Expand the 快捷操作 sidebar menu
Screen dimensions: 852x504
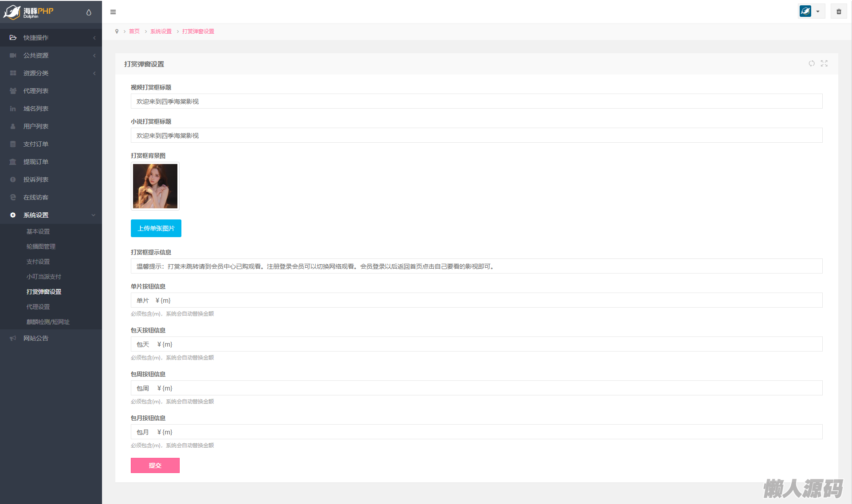[x=51, y=38]
